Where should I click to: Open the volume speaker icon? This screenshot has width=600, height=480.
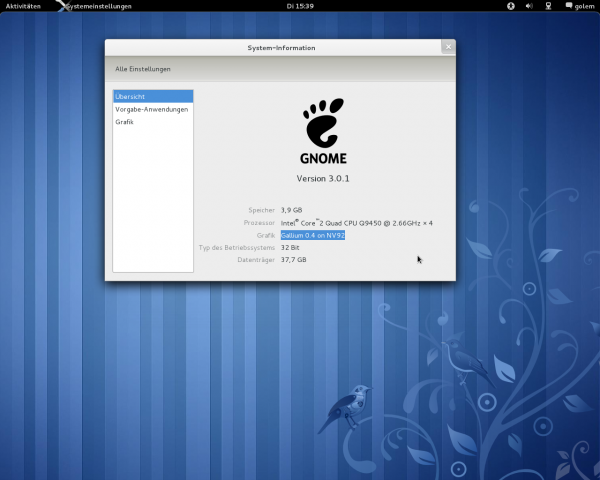(529, 6)
